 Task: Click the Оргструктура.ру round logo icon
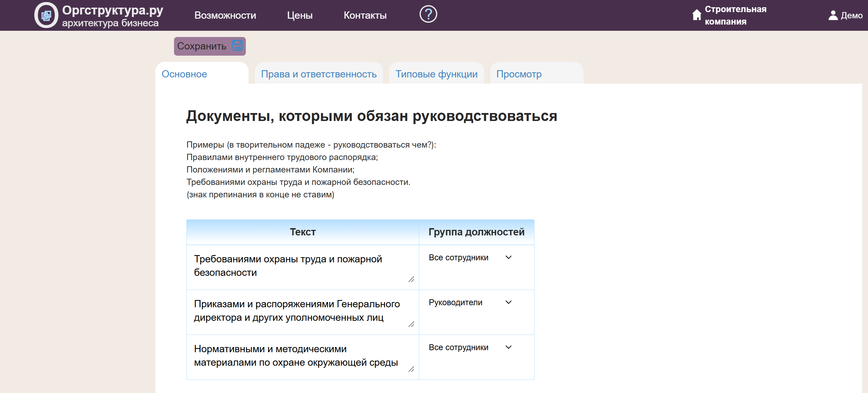[x=46, y=15]
